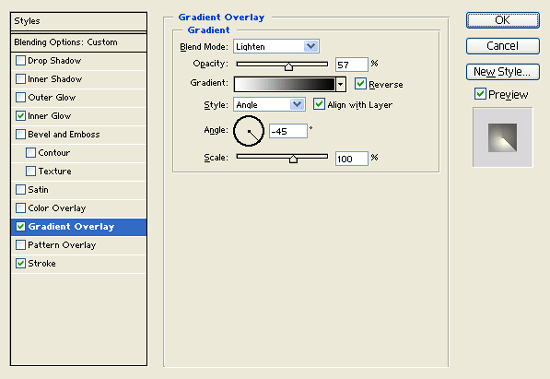This screenshot has width=550, height=379.
Task: Tick the Contour checkbox
Action: click(x=31, y=153)
